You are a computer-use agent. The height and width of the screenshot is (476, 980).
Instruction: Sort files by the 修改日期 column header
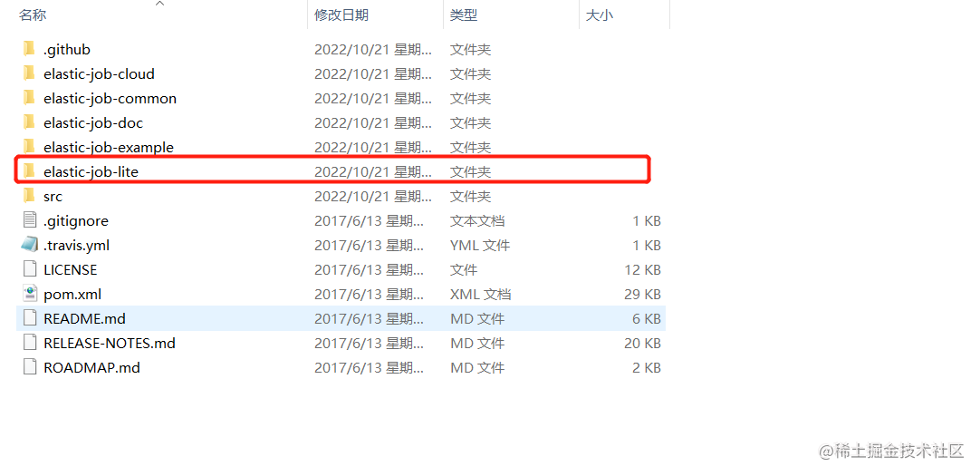341,15
